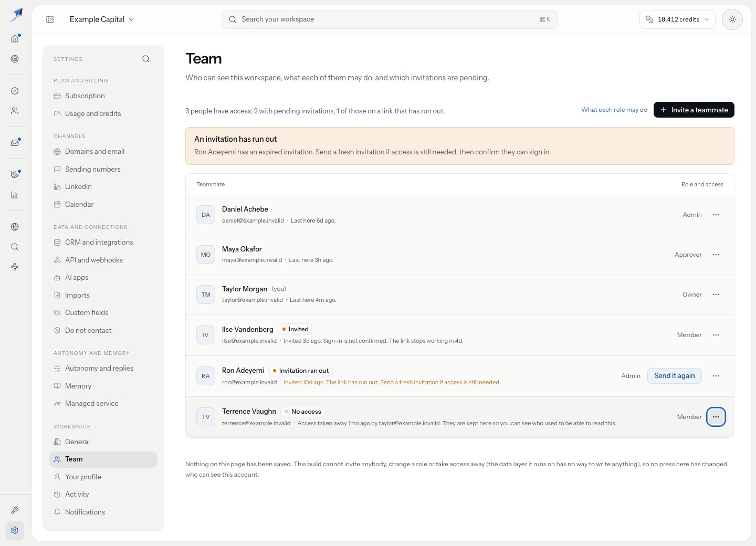Open more options for Maya Okafor
Viewport: 756px width, 546px height.
(716, 255)
